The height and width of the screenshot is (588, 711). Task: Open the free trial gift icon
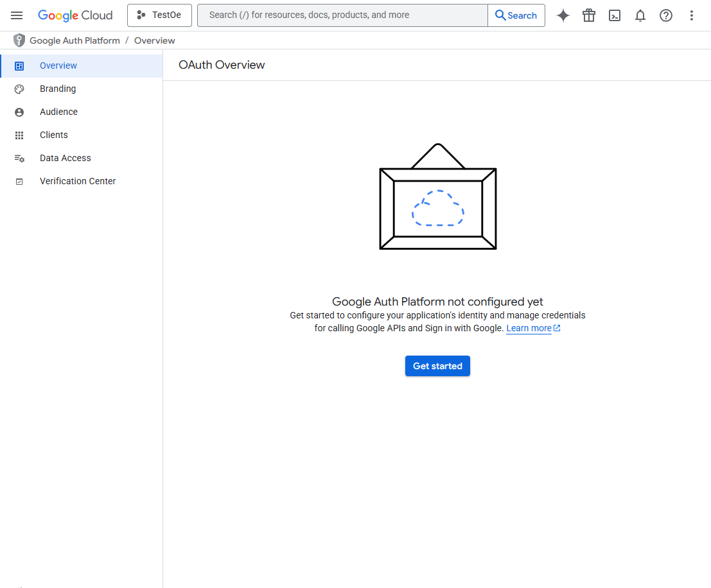[x=589, y=15]
